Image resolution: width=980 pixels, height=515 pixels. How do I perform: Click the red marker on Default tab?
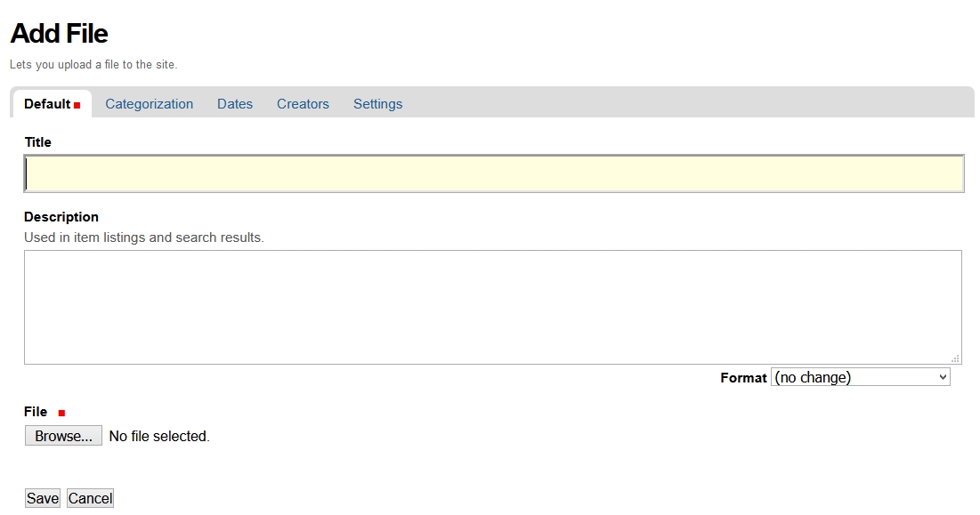(x=77, y=106)
